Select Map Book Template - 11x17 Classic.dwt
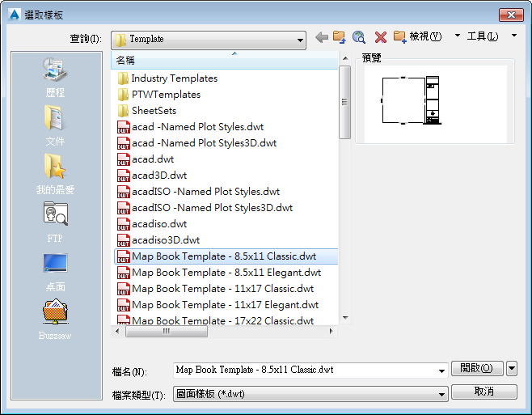Image resolution: width=532 pixels, height=415 pixels. (215, 289)
